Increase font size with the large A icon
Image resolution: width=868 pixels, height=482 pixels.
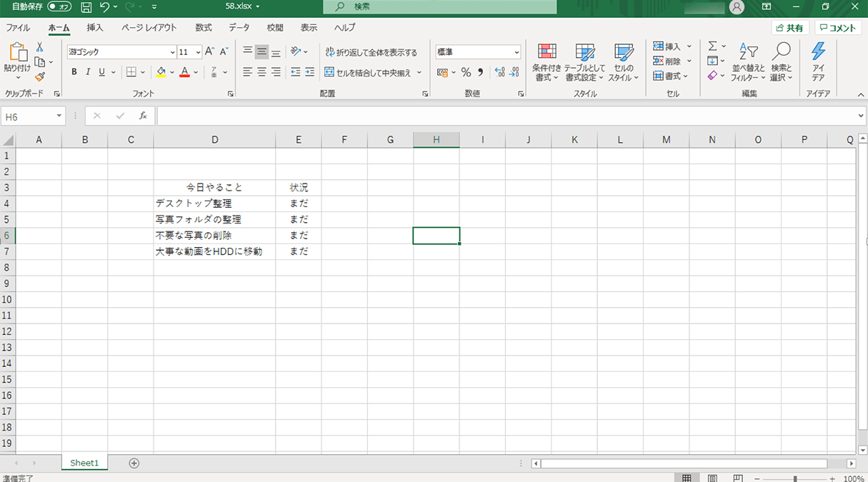(209, 51)
